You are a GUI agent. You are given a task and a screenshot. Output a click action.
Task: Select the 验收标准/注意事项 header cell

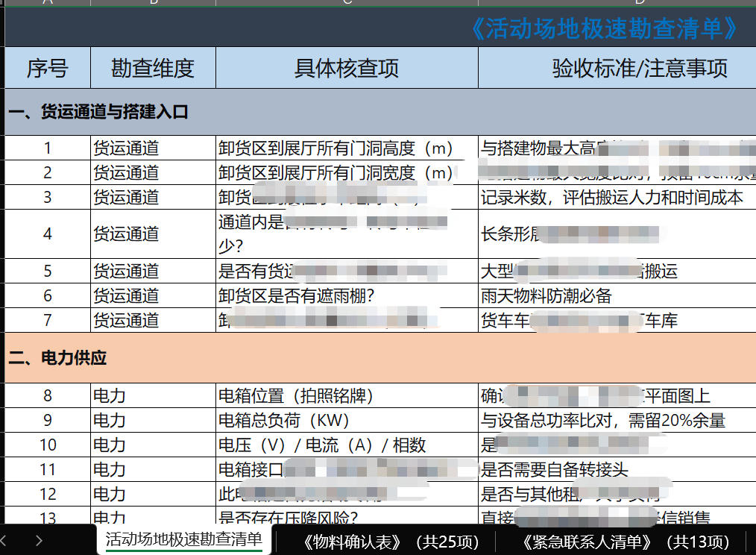tap(617, 68)
